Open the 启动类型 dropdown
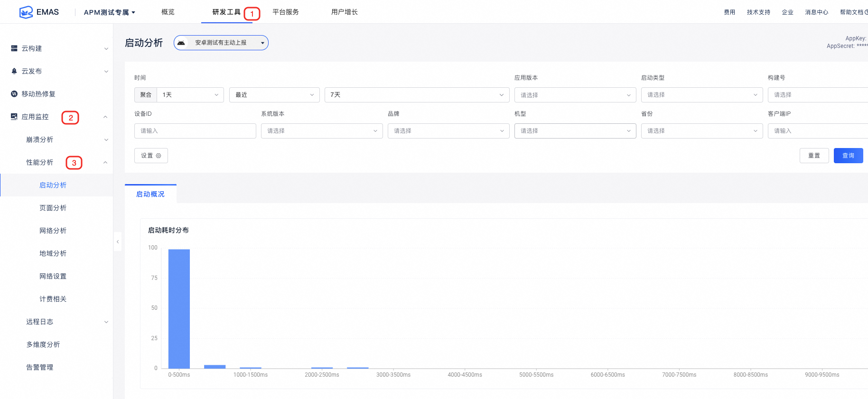The image size is (868, 399). point(701,95)
